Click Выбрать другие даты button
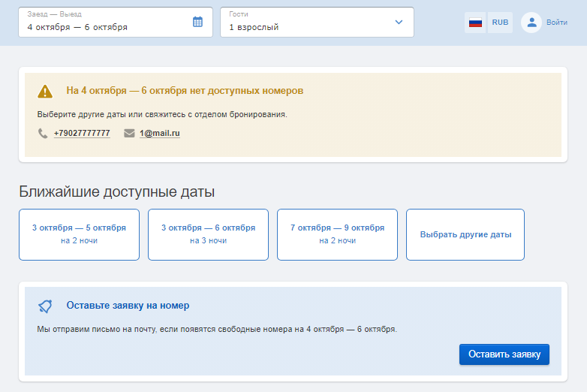The height and width of the screenshot is (392, 587). pos(465,234)
